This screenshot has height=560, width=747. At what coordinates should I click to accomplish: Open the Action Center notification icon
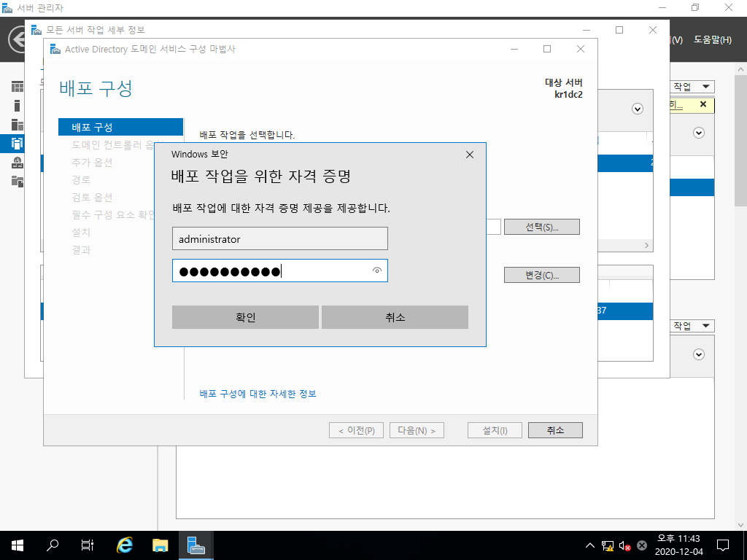tap(723, 545)
